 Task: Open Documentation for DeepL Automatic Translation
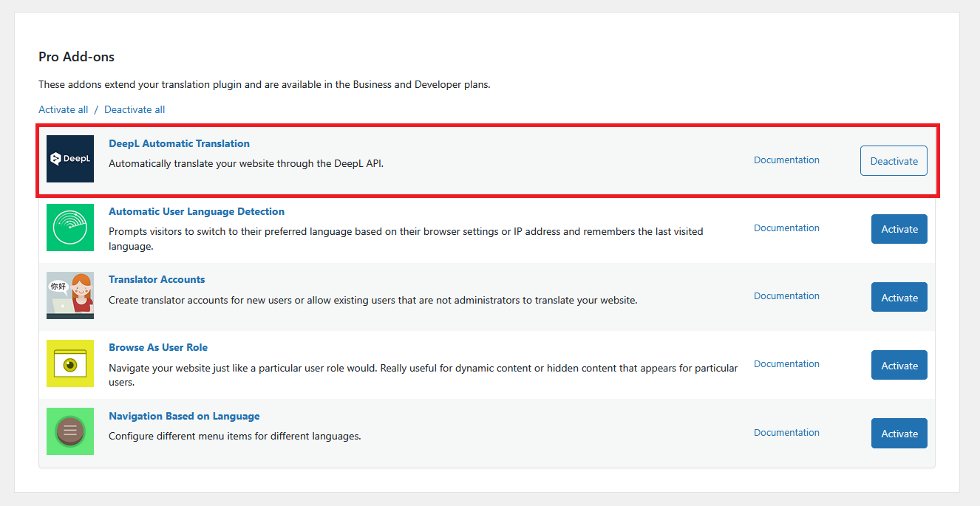click(786, 160)
